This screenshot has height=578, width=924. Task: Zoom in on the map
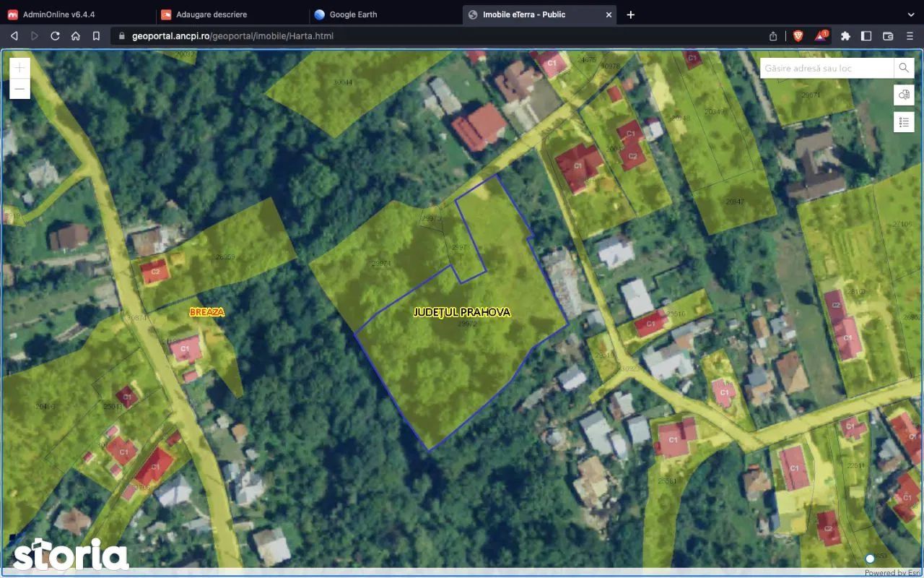tap(19, 68)
